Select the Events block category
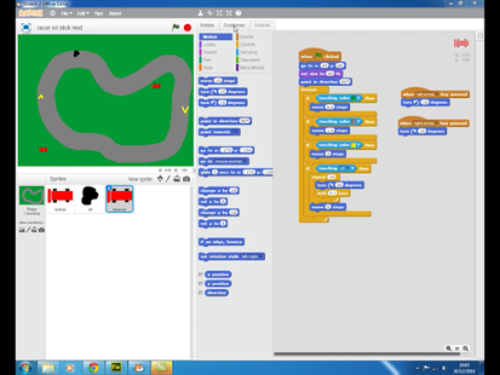 click(x=246, y=37)
